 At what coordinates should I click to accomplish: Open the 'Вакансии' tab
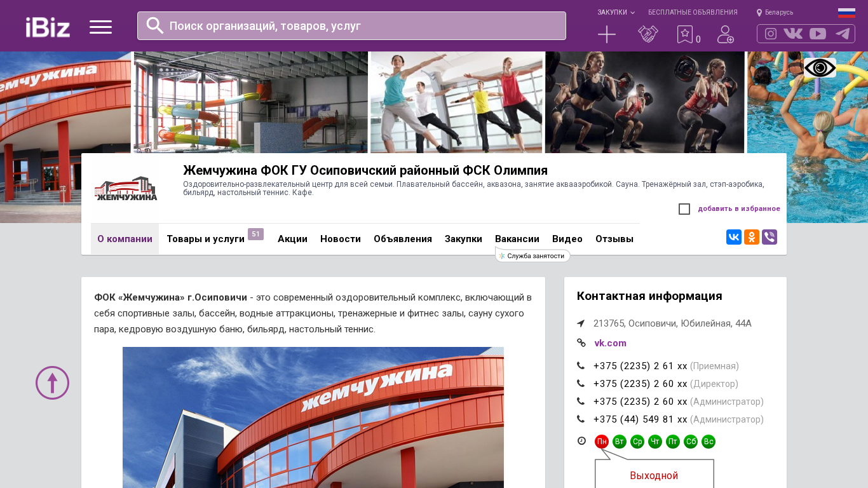517,239
